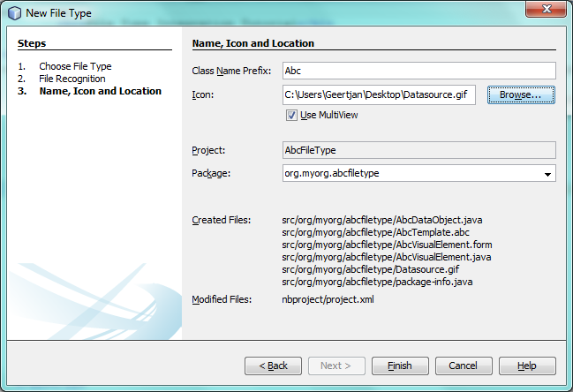Click the greyed-out Next button
This screenshot has width=573, height=392.
click(x=336, y=366)
